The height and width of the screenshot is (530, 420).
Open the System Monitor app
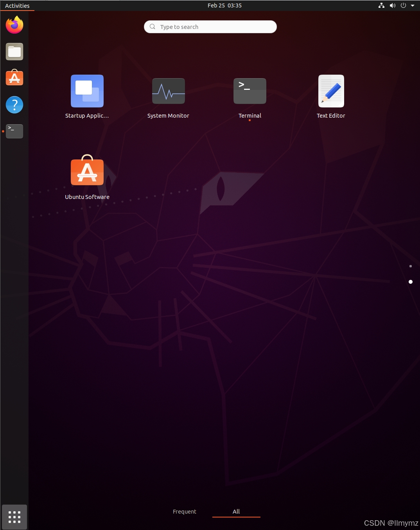click(168, 97)
